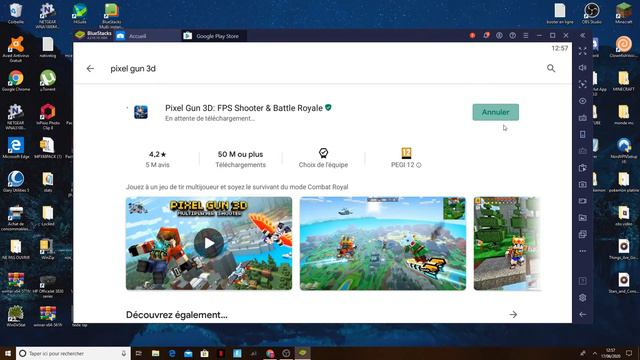Image resolution: width=640 pixels, height=360 pixels.
Task: Open media folder icon in BlueStacks sidebar
Action: click(x=582, y=218)
